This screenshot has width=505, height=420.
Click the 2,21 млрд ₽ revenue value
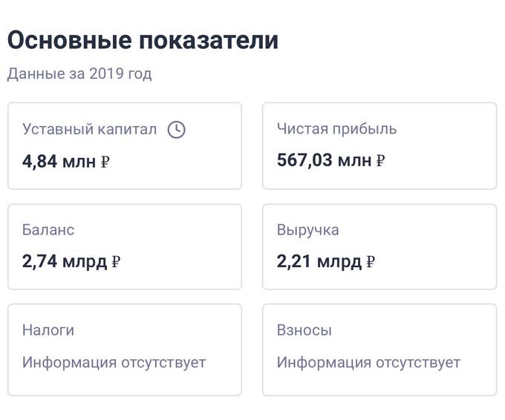coord(326,261)
